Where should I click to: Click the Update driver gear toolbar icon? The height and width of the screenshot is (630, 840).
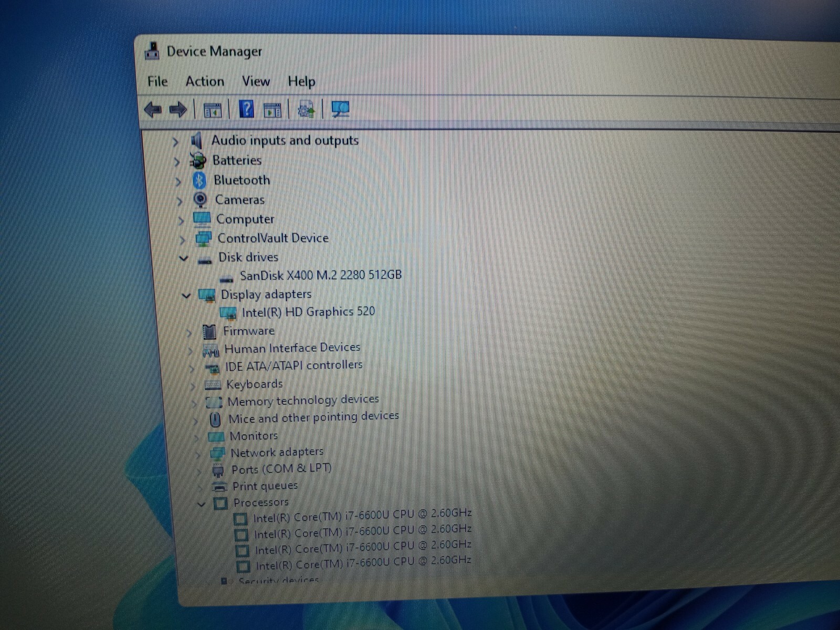click(x=306, y=110)
